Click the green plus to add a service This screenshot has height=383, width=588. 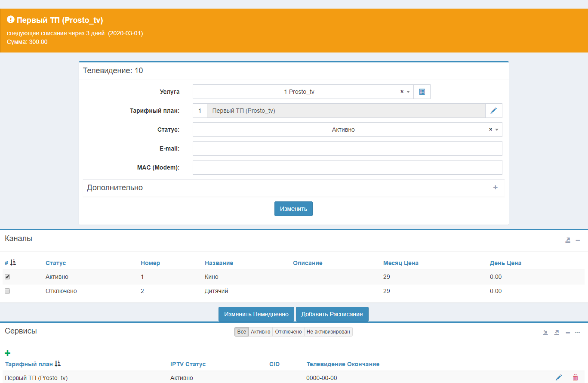click(7, 353)
